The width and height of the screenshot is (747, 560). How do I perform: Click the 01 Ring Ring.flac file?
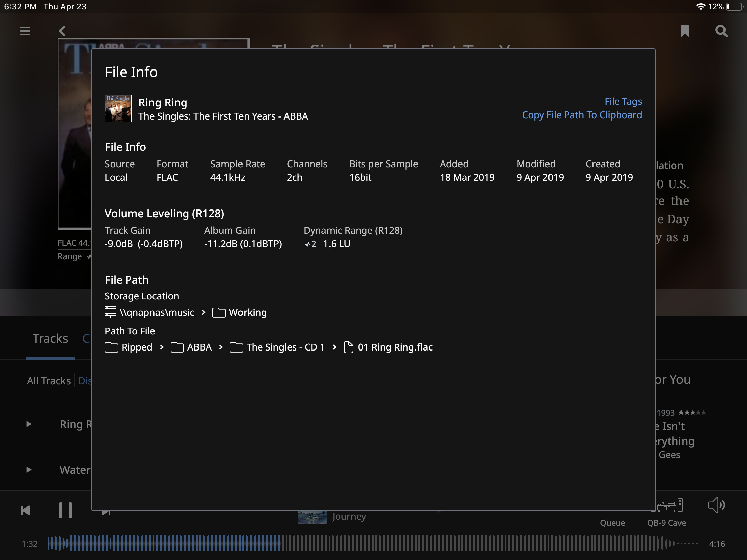point(388,347)
